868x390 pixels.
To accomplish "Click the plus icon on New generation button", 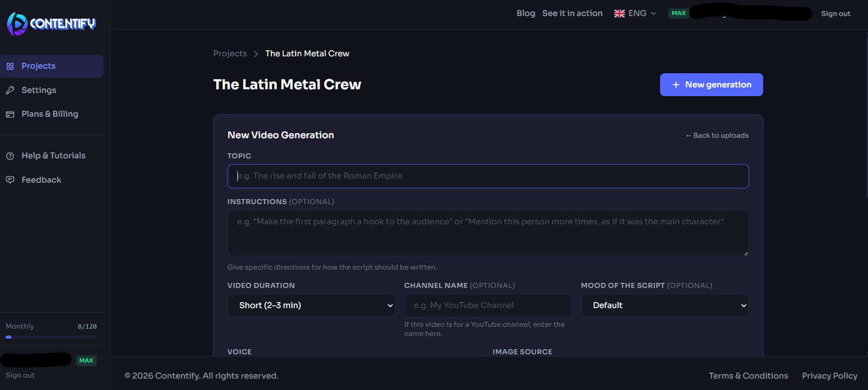I will point(676,84).
